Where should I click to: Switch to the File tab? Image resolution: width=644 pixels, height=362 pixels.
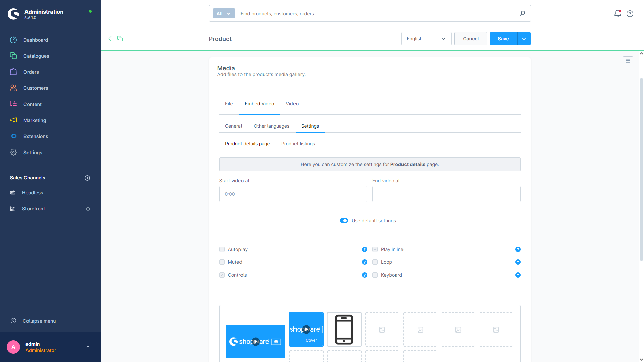click(x=229, y=104)
